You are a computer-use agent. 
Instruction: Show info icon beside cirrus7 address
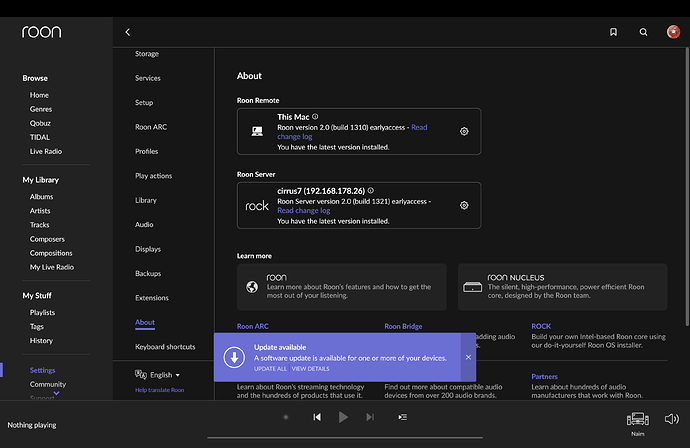tap(371, 191)
